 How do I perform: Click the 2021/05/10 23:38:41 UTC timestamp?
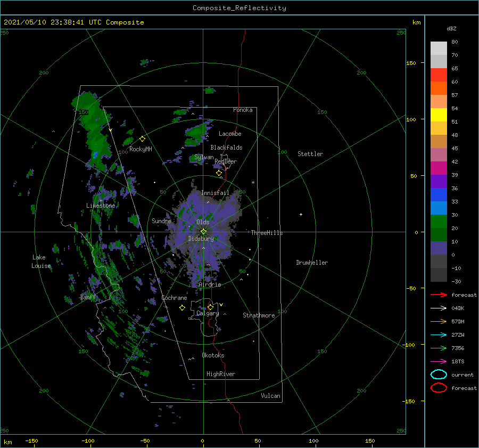tap(44, 22)
